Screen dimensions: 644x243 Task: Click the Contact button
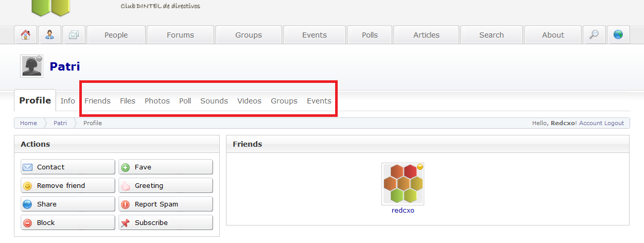pos(68,167)
